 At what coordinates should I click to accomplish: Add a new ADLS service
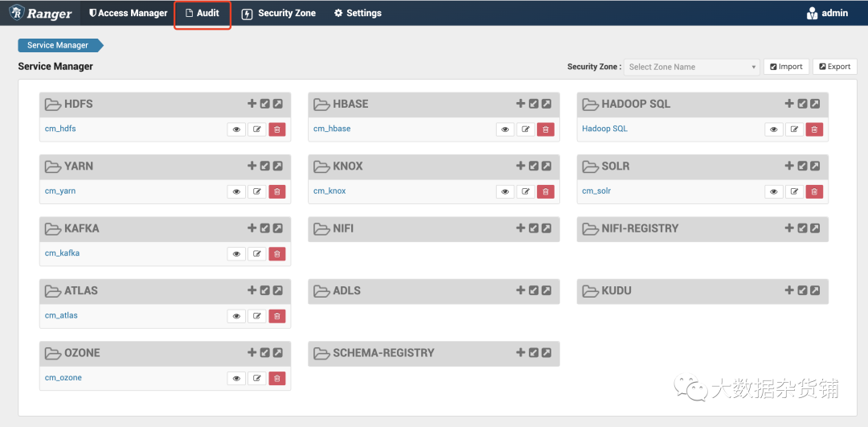click(520, 290)
